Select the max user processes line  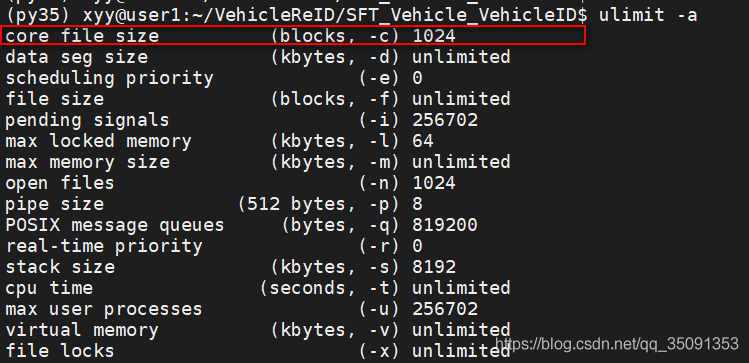coord(241,309)
